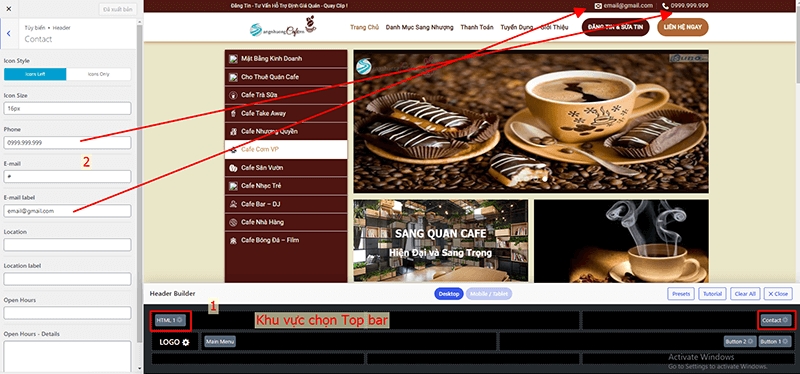Go back using the left chevron arrow

click(9, 34)
